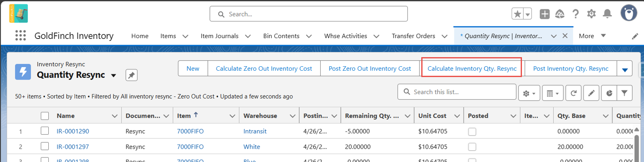644x162 pixels.
Task: Select the IR-0001297 row checkbox
Action: pyautogui.click(x=45, y=147)
